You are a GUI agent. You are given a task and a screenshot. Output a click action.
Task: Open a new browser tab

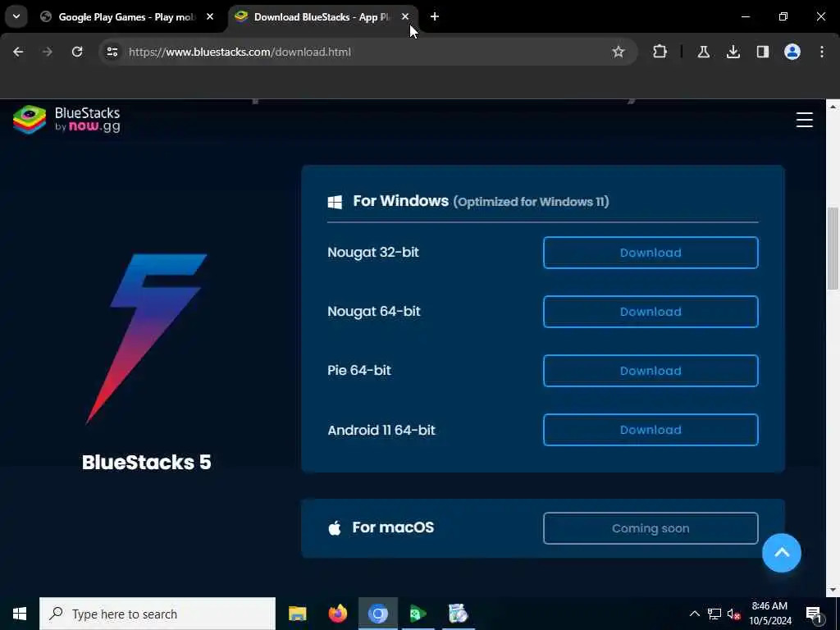435,17
